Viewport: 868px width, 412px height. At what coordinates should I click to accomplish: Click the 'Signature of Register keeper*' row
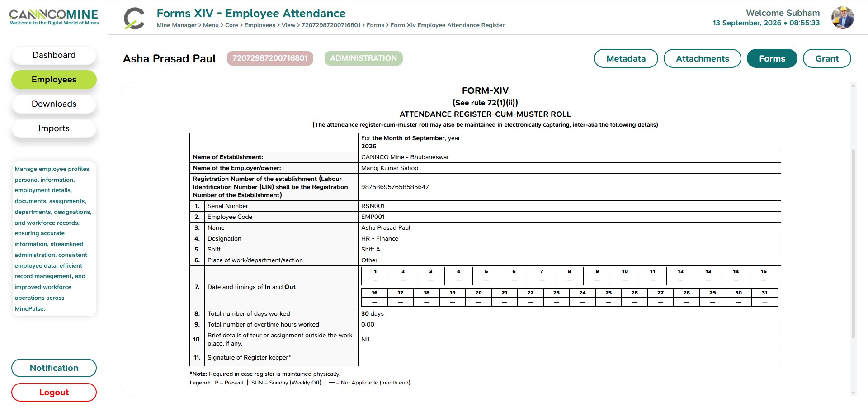tap(485, 358)
